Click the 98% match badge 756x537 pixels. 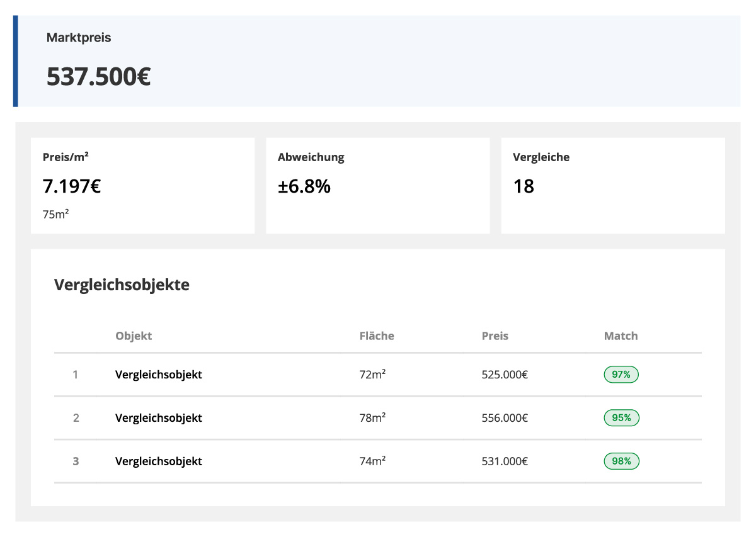tap(621, 461)
